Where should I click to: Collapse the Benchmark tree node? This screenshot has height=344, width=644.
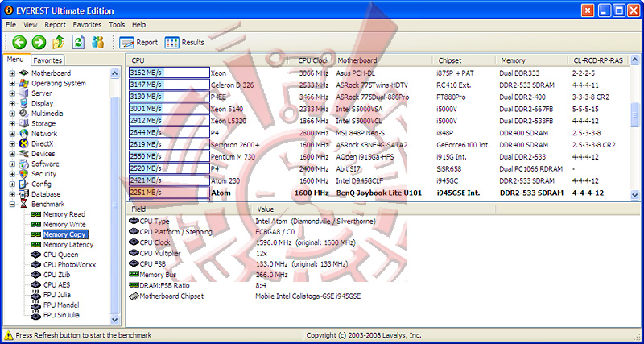pos(12,205)
